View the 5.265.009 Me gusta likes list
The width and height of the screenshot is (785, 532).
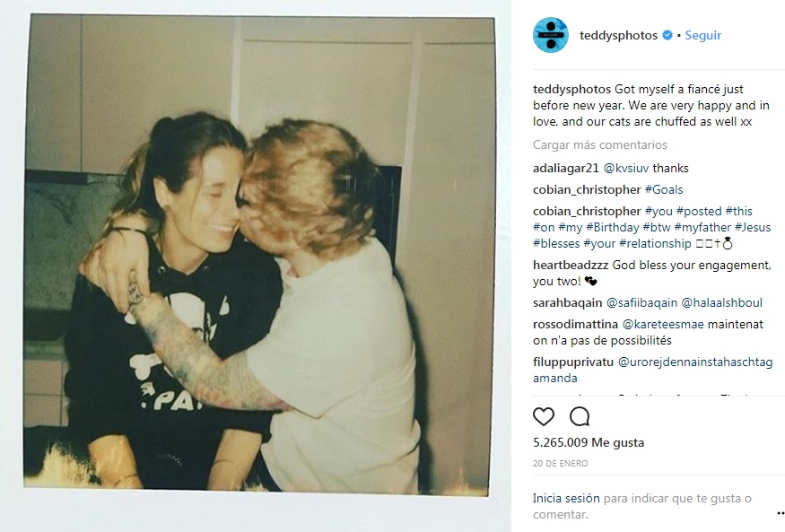coord(589,442)
